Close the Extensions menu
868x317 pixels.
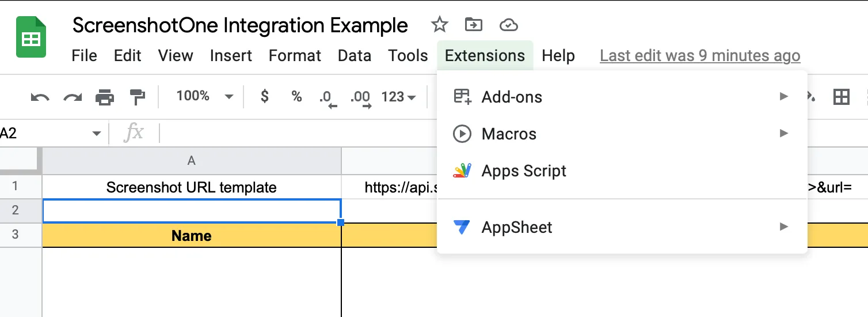[x=485, y=56]
